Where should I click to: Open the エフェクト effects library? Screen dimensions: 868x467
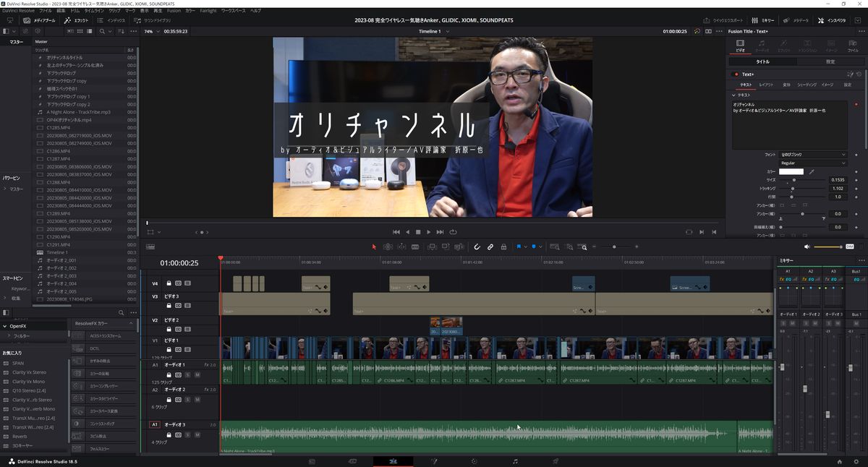point(75,20)
